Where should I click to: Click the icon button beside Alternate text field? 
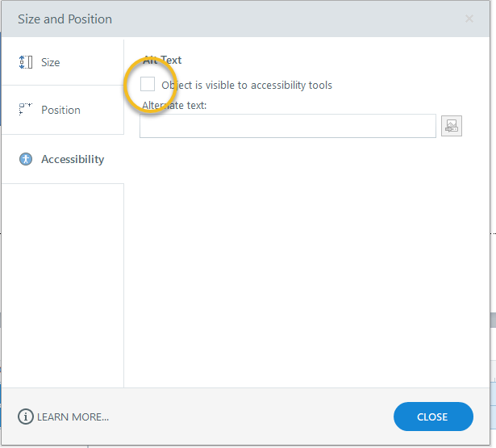coord(452,126)
